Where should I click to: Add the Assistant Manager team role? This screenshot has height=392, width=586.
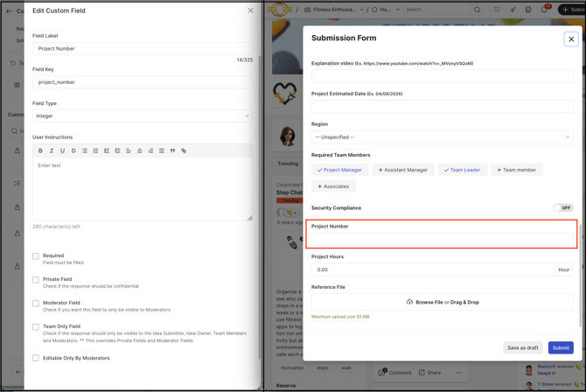pyautogui.click(x=402, y=170)
